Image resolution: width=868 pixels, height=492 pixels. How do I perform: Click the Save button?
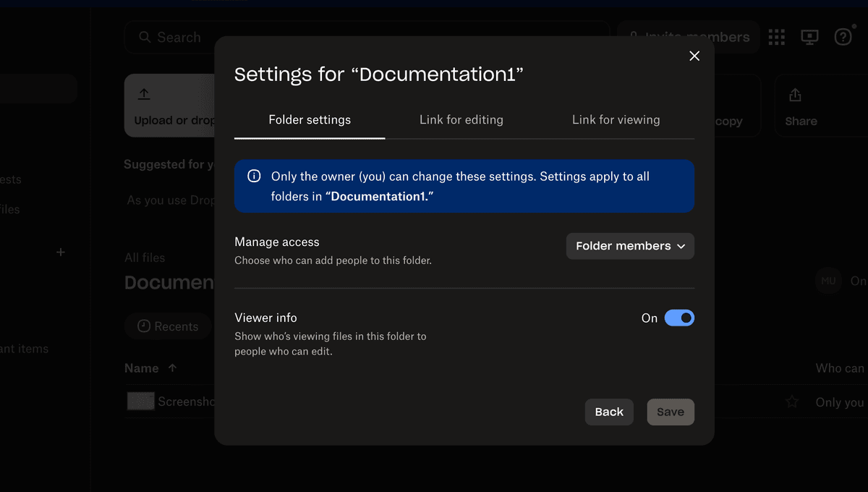670,412
